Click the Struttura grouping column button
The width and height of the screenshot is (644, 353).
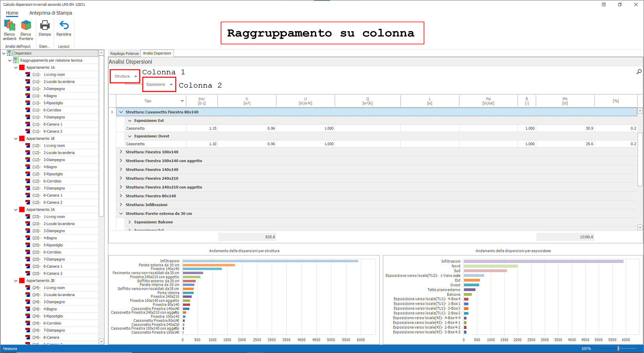coord(125,76)
